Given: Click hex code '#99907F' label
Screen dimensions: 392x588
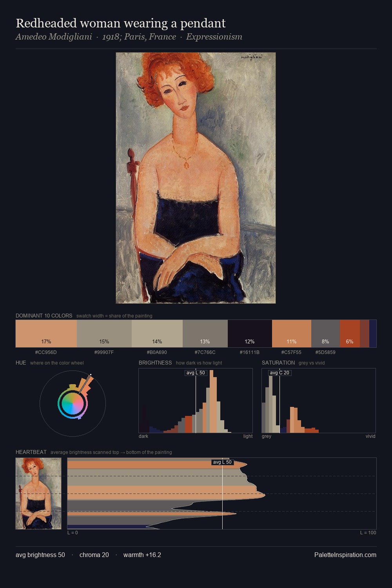Looking at the screenshot, I should click(x=104, y=352).
